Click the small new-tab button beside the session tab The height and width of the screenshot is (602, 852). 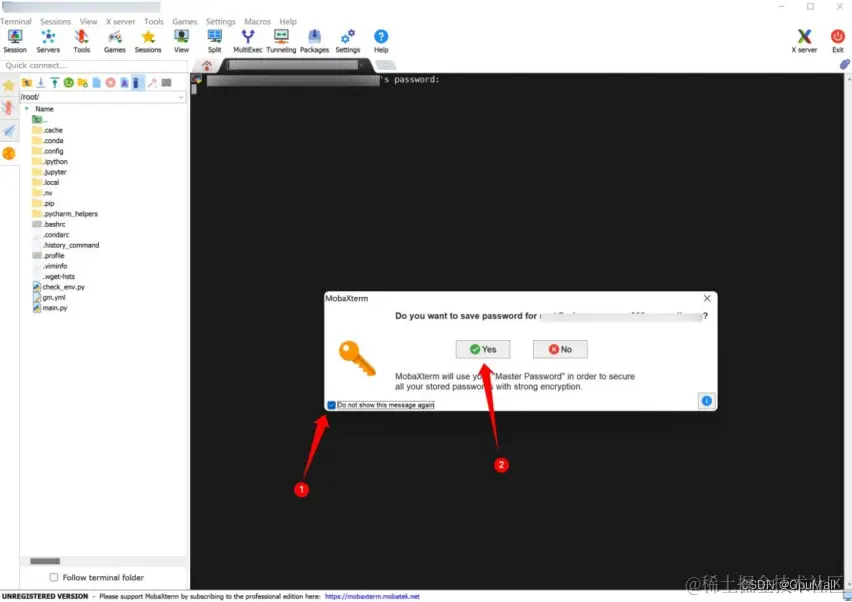[385, 66]
